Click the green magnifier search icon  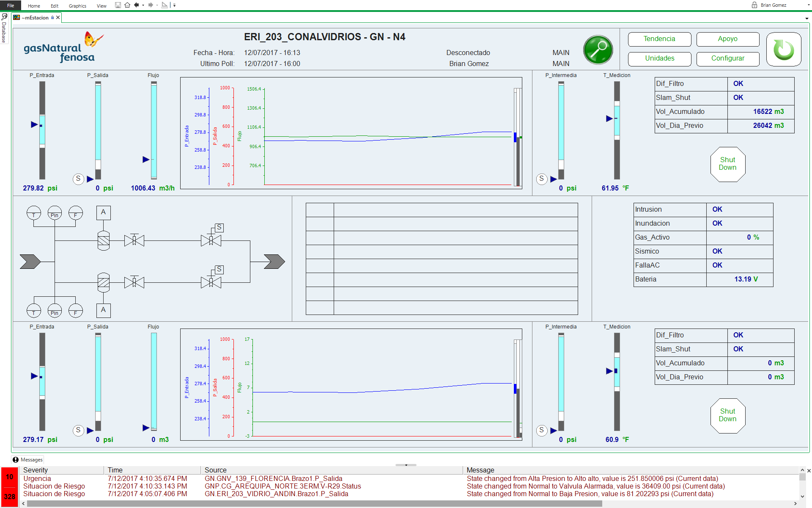[x=598, y=50]
